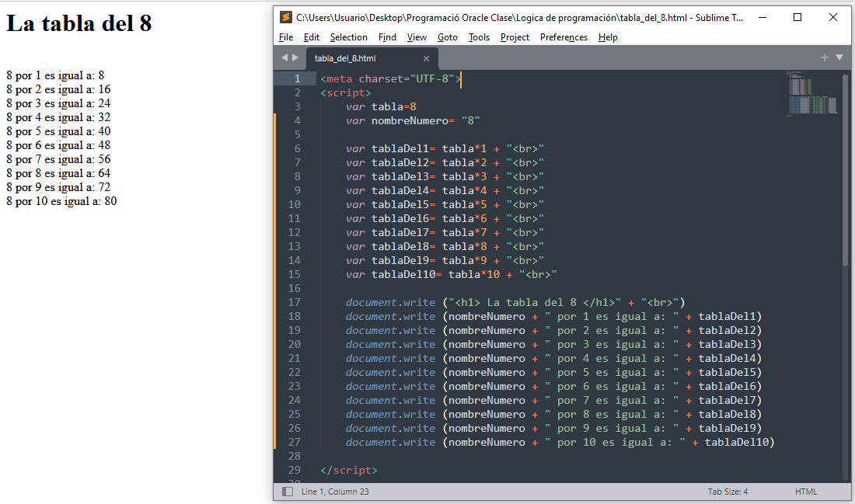Image resolution: width=855 pixels, height=504 pixels.
Task: Click '8 por 3 es igual a: 24' in browser
Action: (x=58, y=103)
